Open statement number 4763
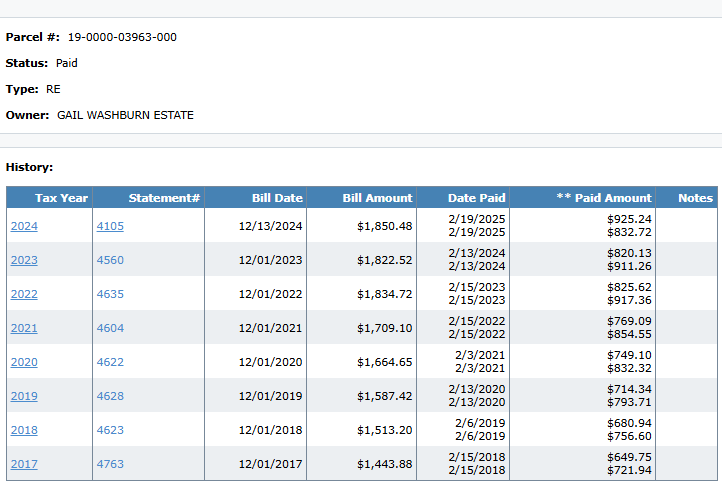 (x=110, y=464)
